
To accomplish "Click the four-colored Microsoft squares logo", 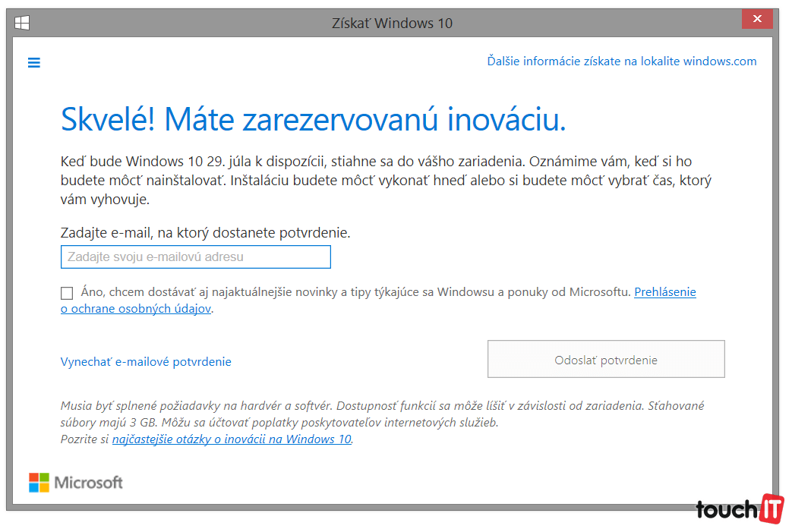I will click(x=39, y=482).
